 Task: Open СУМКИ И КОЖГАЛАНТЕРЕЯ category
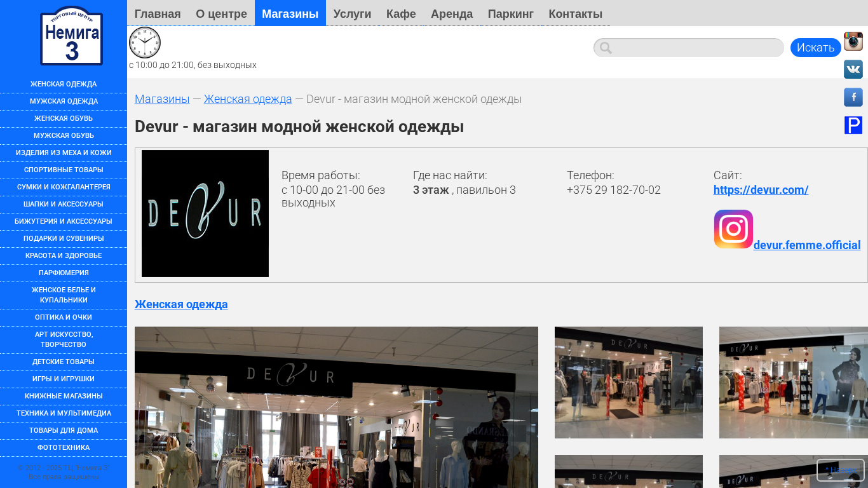pyautogui.click(x=64, y=187)
